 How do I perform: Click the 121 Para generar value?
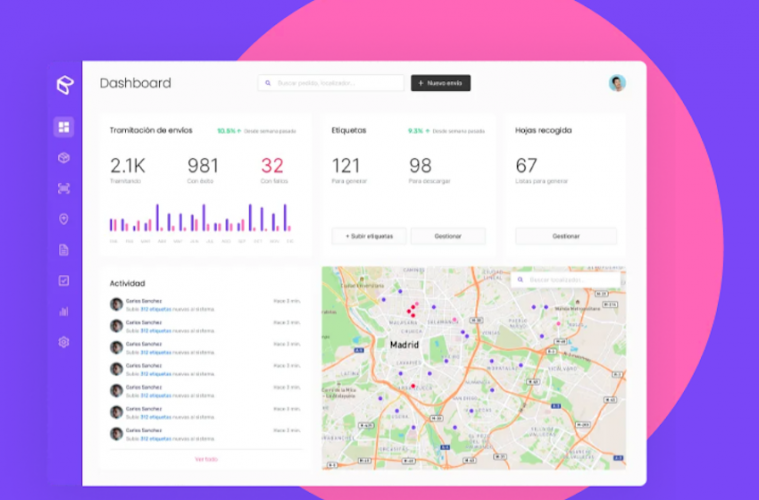click(x=346, y=166)
